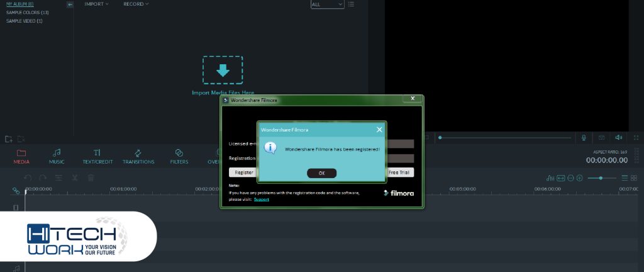Click the redo arrow in timeline toolbar
644x272 pixels.
[43, 178]
